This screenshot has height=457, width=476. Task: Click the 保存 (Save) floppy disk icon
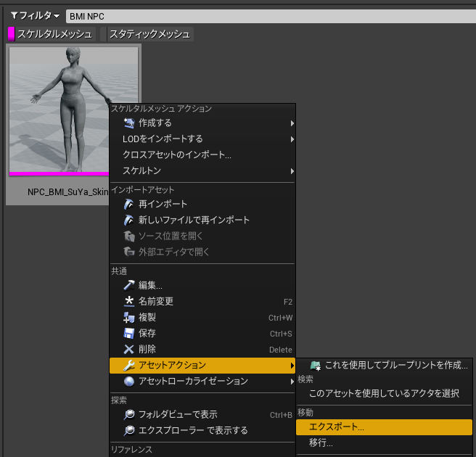pos(128,334)
